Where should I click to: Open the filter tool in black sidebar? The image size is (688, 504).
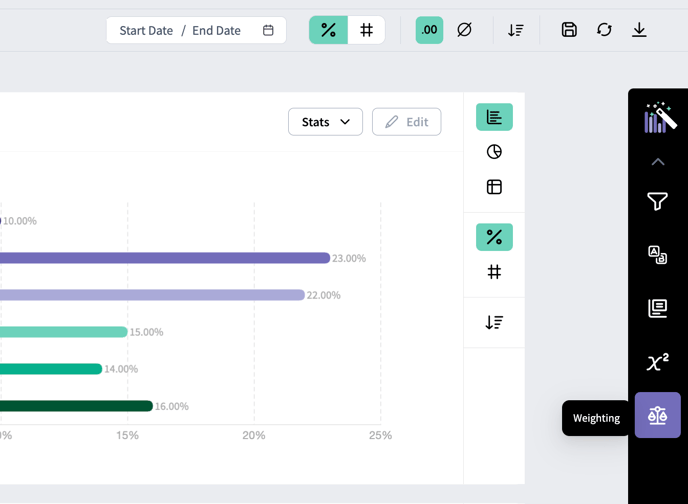[x=657, y=201]
